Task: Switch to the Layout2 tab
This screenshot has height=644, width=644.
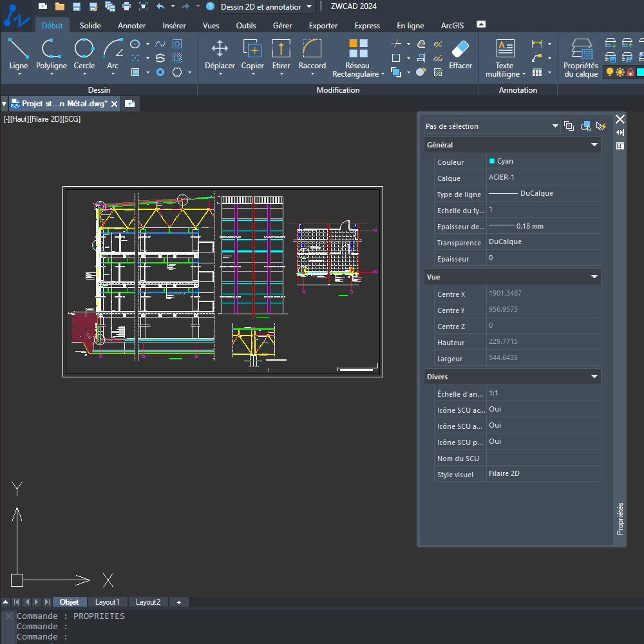Action: click(148, 602)
